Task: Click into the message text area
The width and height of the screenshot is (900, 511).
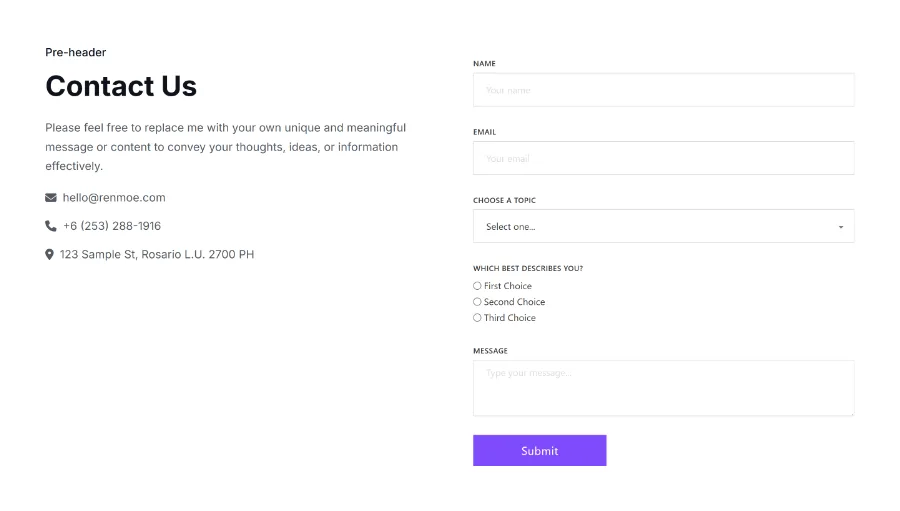Action: [x=663, y=388]
